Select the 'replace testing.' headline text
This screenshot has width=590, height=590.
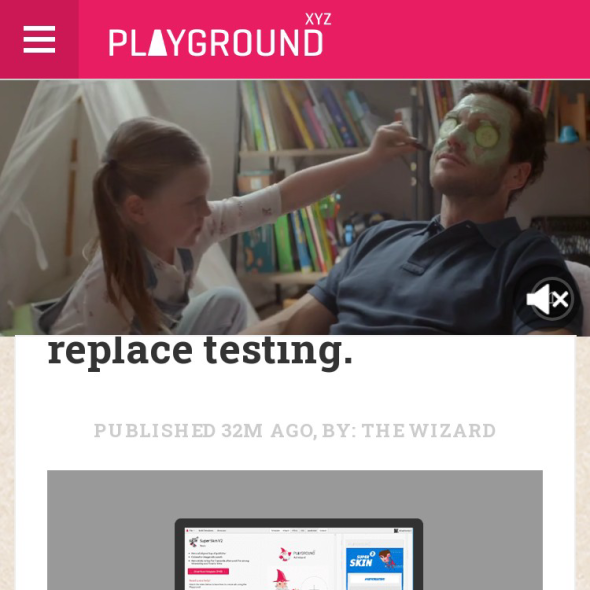[x=200, y=351]
